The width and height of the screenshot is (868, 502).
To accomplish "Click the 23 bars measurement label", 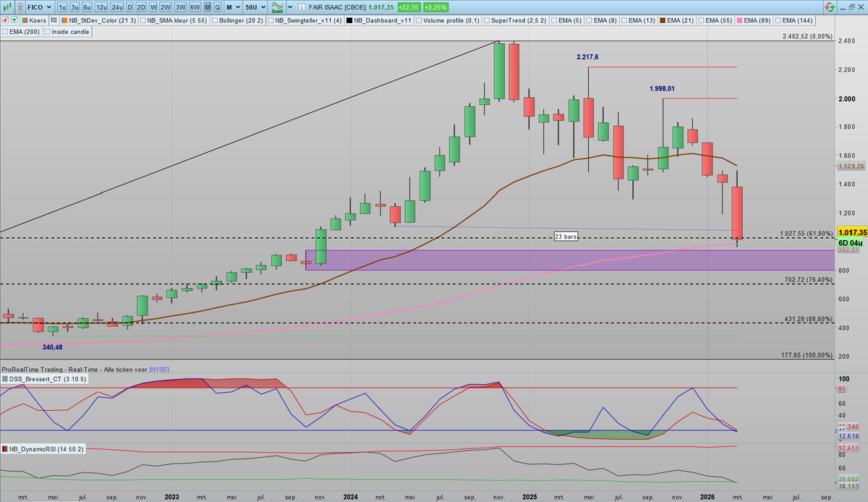I will [566, 237].
